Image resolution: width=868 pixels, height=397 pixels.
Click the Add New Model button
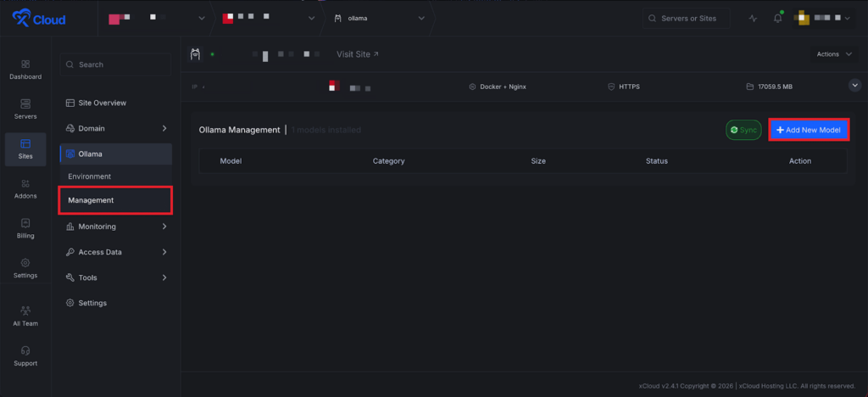tap(808, 130)
